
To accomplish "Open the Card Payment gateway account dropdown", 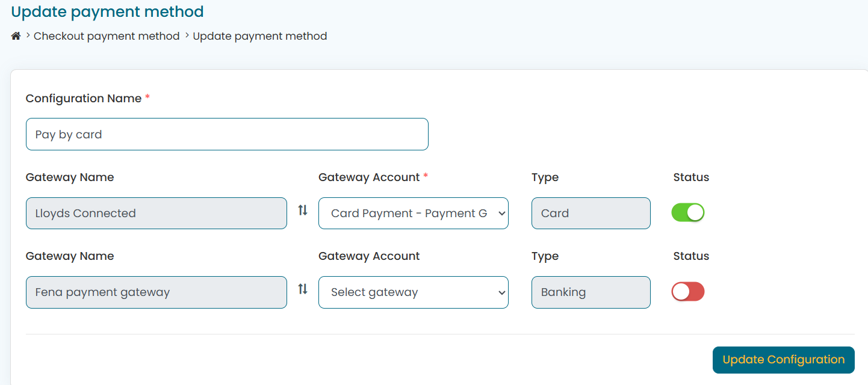I will click(x=413, y=214).
